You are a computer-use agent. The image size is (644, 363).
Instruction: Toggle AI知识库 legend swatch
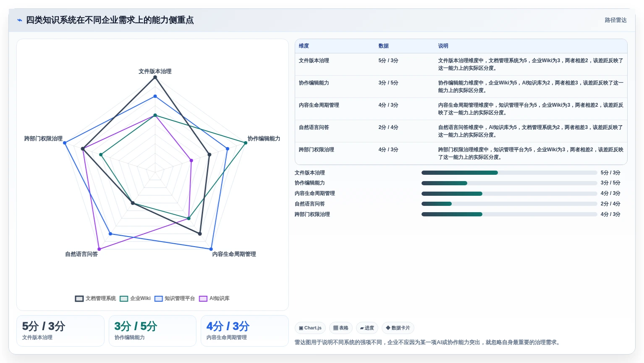pyautogui.click(x=203, y=299)
